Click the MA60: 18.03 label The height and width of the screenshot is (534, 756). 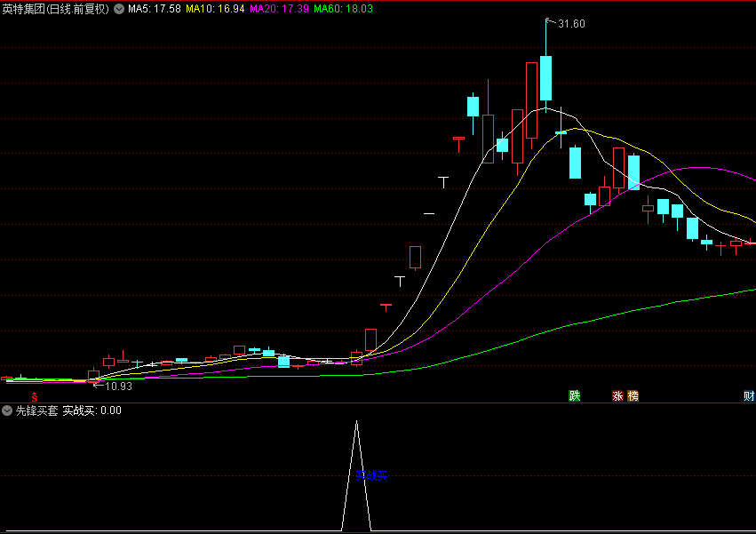343,9
